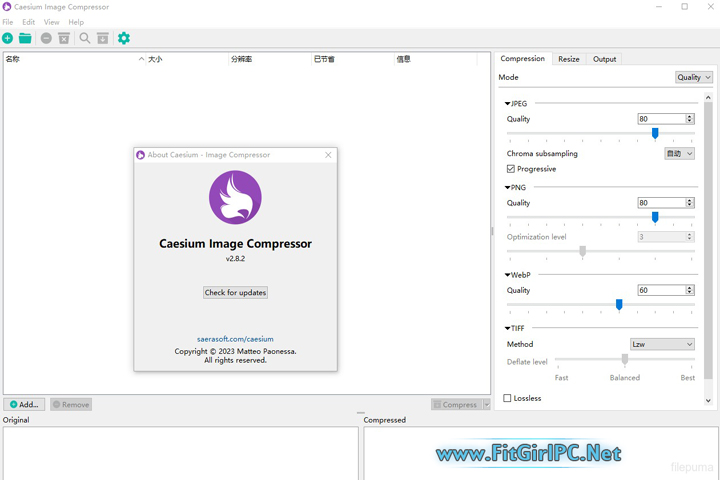This screenshot has width=720, height=480.
Task: Click JPEG Quality spinner arrows
Action: [x=690, y=119]
